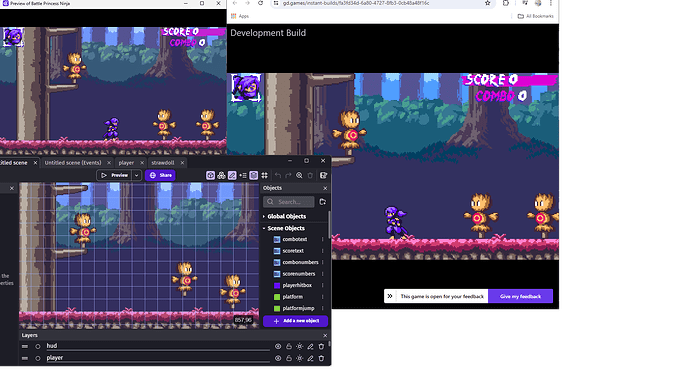This screenshot has width=690, height=388.
Task: Delete the hud layer
Action: click(321, 346)
